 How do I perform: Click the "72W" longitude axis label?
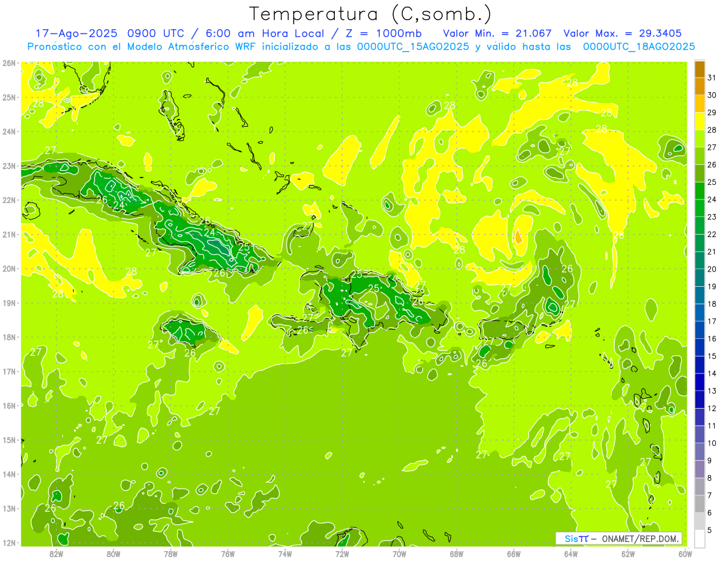[342, 554]
